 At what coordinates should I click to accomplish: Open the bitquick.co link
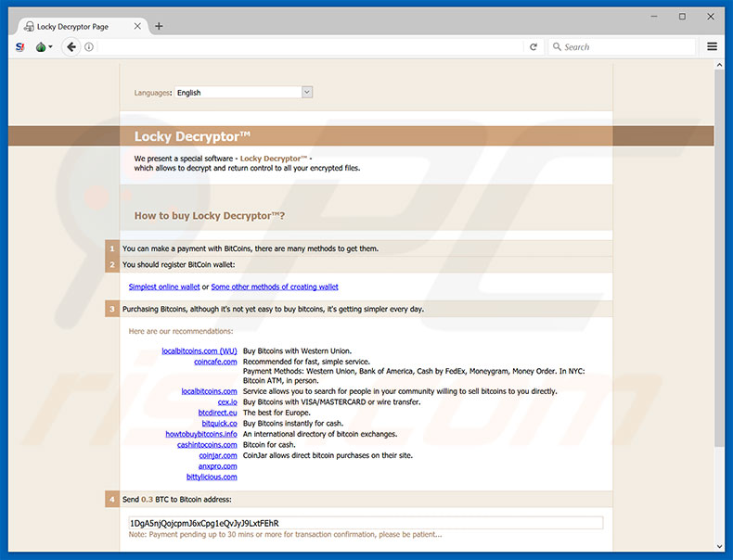(x=219, y=423)
